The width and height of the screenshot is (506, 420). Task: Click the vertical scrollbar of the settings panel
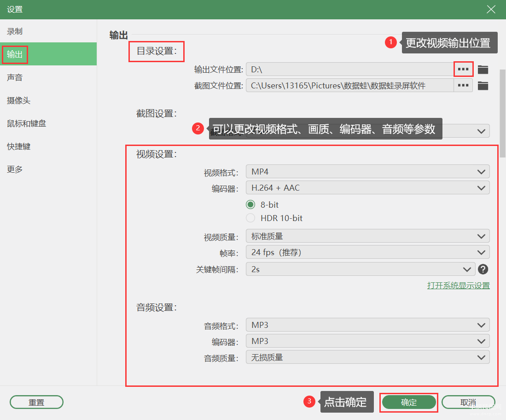[x=502, y=113]
